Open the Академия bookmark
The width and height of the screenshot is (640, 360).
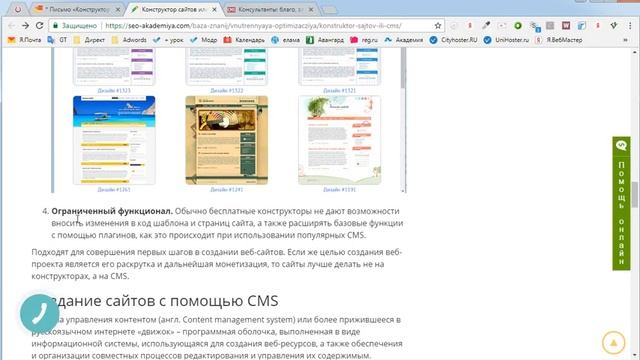(x=404, y=40)
